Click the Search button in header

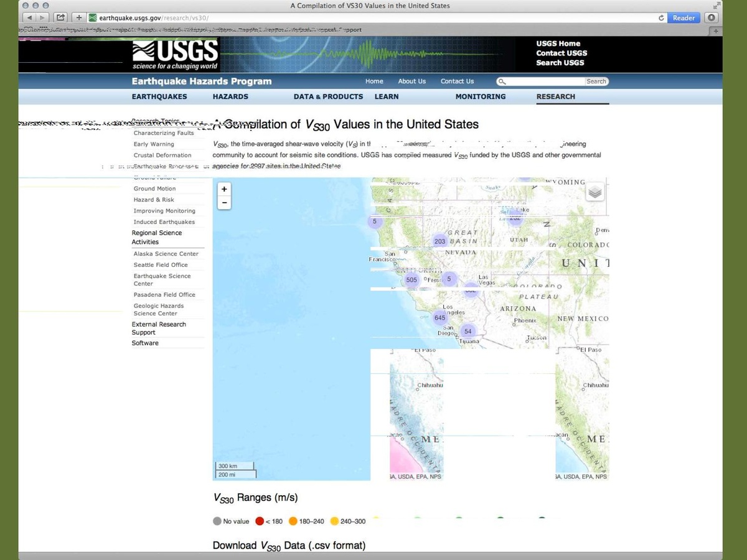(596, 82)
